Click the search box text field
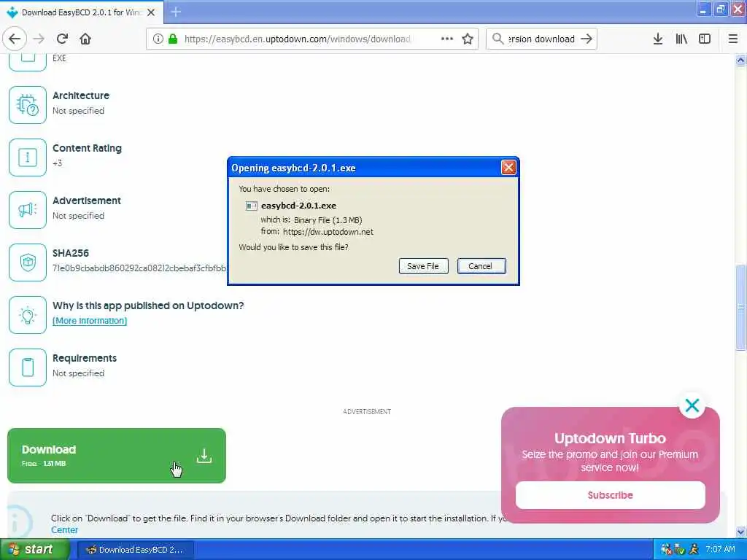 pyautogui.click(x=541, y=39)
